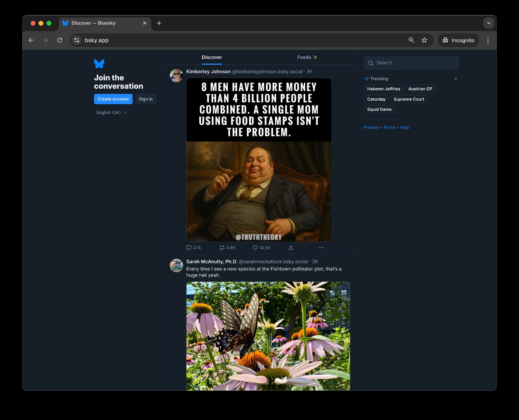Select the Discover tab
The height and width of the screenshot is (420, 519).
click(212, 57)
